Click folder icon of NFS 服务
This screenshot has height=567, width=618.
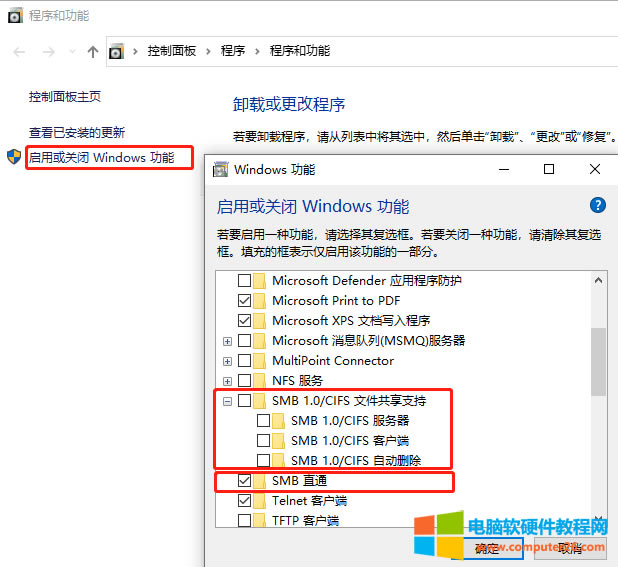coord(259,381)
